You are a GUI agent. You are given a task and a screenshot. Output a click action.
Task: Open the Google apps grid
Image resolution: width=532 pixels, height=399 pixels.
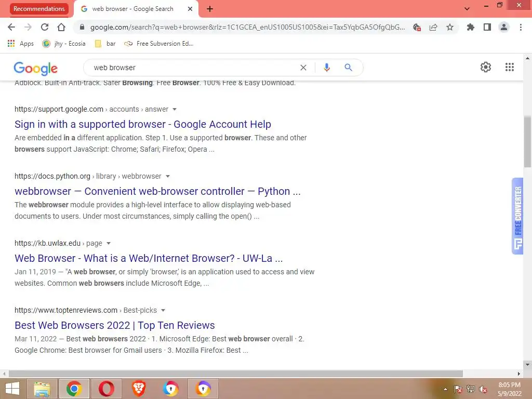click(509, 67)
